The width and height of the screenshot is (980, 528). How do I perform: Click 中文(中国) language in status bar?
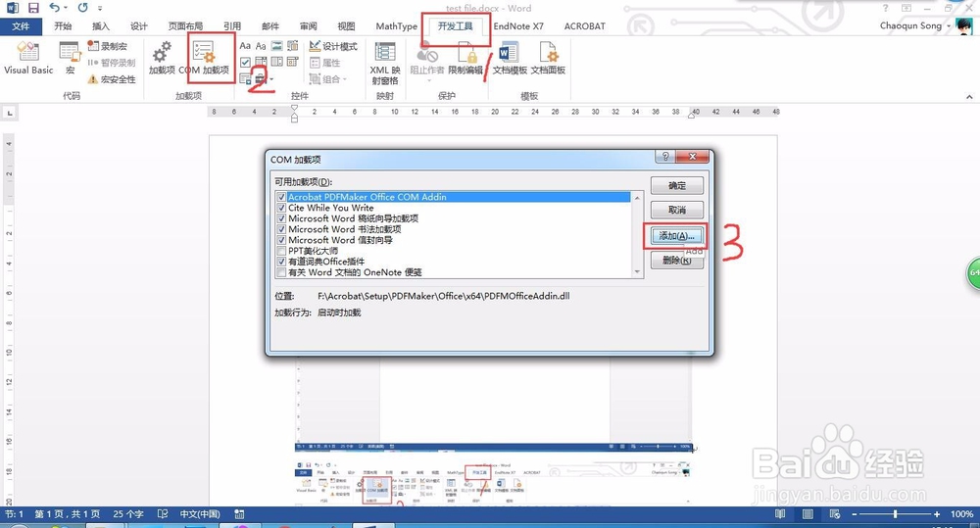coord(200,513)
